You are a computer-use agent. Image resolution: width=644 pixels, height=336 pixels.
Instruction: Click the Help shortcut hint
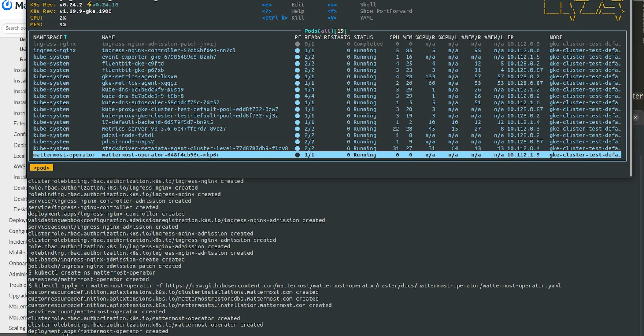pyautogui.click(x=298, y=11)
